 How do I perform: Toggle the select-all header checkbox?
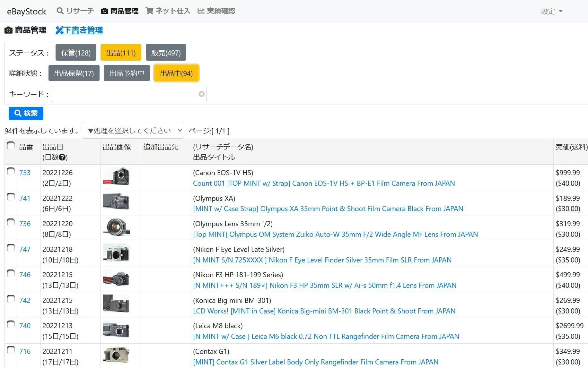point(11,146)
